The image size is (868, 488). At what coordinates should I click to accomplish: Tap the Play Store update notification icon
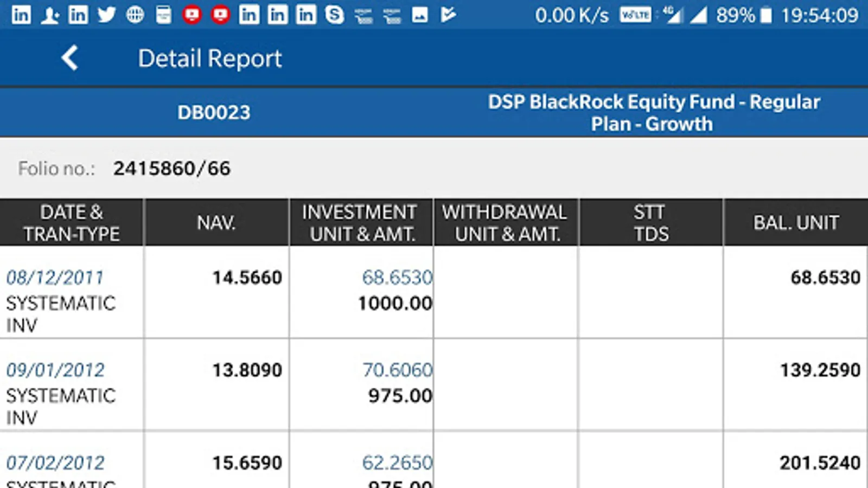[x=448, y=15]
